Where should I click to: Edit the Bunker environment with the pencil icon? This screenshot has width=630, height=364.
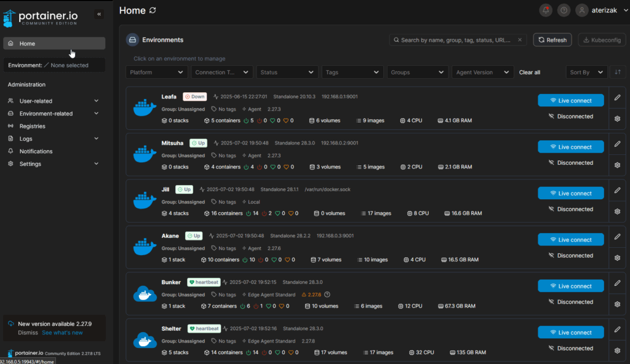pyautogui.click(x=618, y=283)
